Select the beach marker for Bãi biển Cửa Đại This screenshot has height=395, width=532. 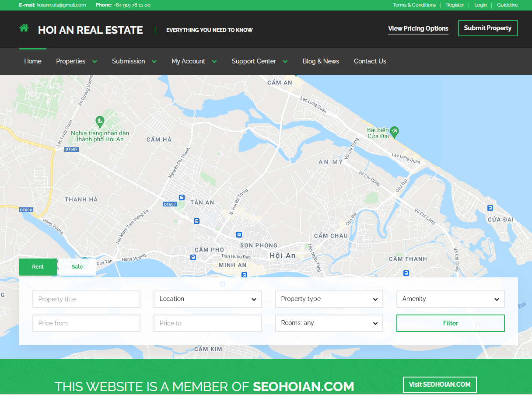point(395,132)
